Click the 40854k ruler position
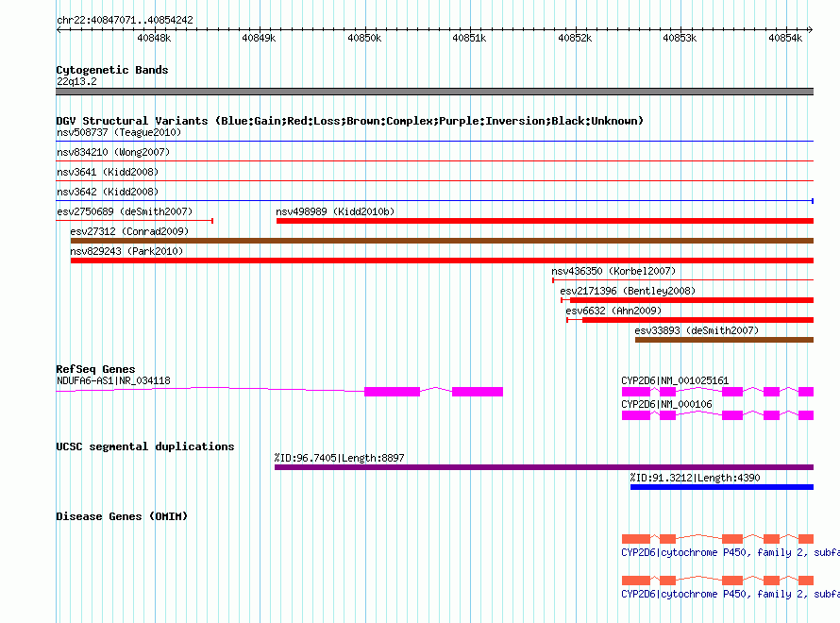The width and height of the screenshot is (840, 623). point(785,38)
